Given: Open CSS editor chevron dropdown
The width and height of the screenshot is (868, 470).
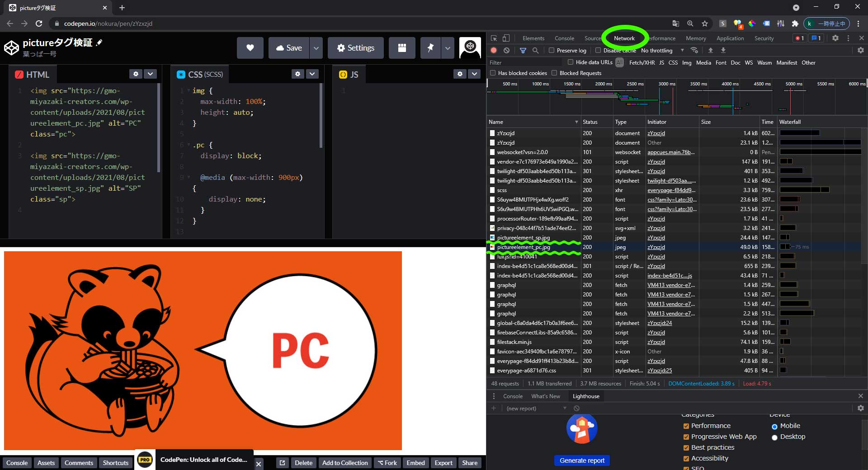Looking at the screenshot, I should (312, 74).
